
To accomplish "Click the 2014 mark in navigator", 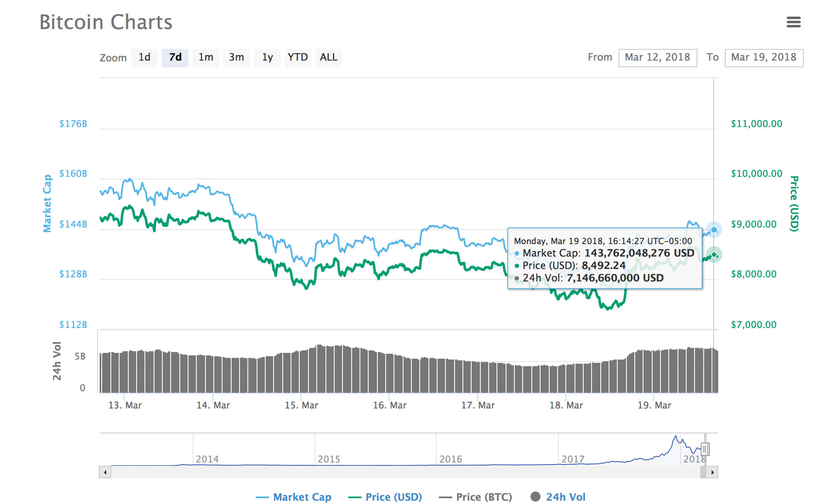I will 207,459.
